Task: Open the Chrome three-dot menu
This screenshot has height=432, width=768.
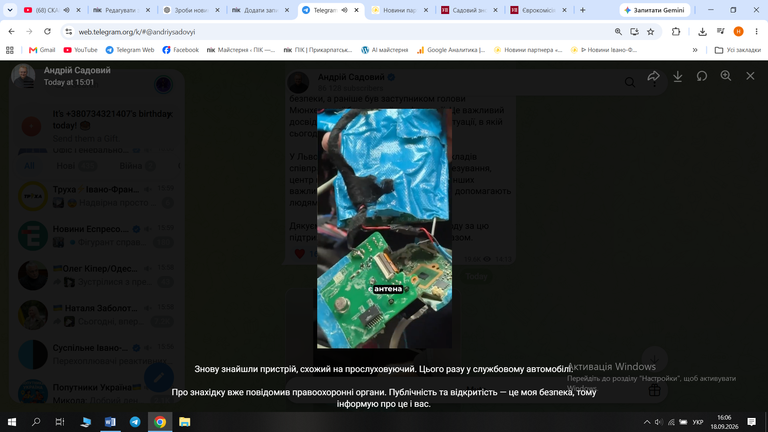Action: 756,31
